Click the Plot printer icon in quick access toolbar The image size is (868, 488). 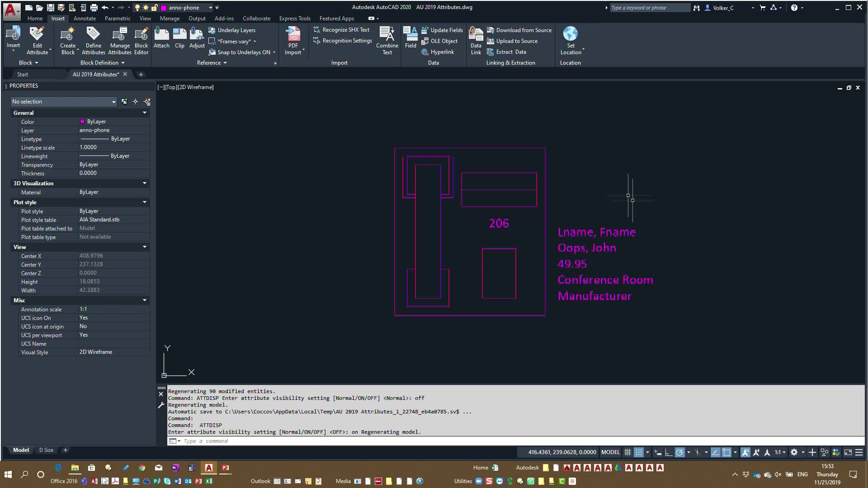click(94, 8)
